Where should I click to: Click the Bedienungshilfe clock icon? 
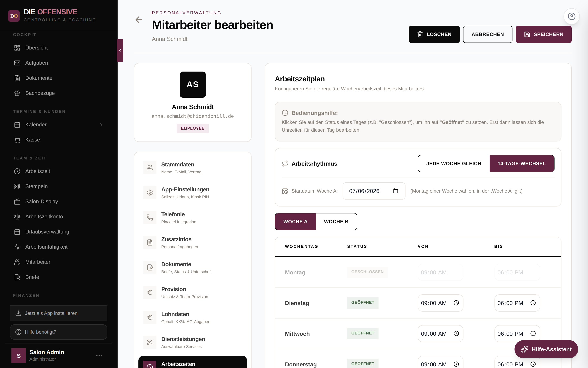[x=285, y=113]
